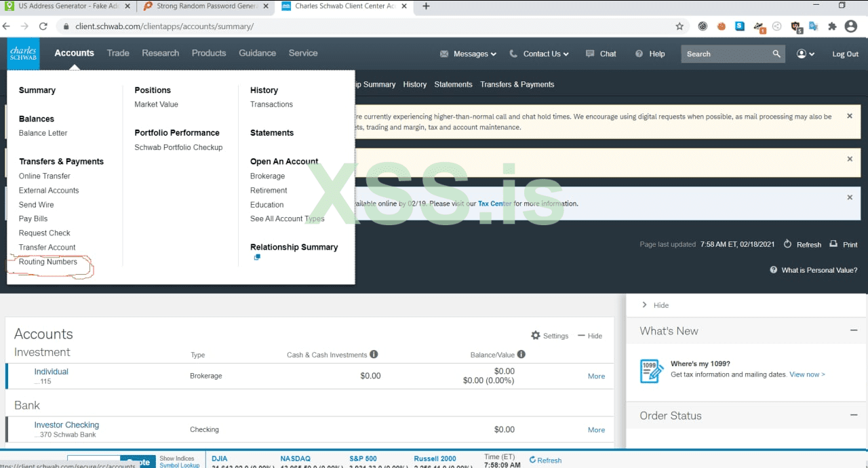The height and width of the screenshot is (468, 868).
Task: Click Balance/Value info icon
Action: point(521,354)
